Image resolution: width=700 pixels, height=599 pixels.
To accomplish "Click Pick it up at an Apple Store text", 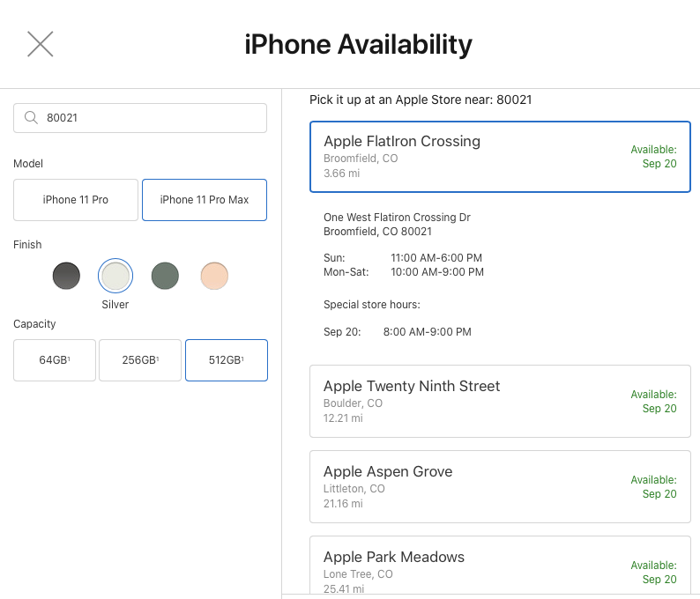I will click(421, 100).
